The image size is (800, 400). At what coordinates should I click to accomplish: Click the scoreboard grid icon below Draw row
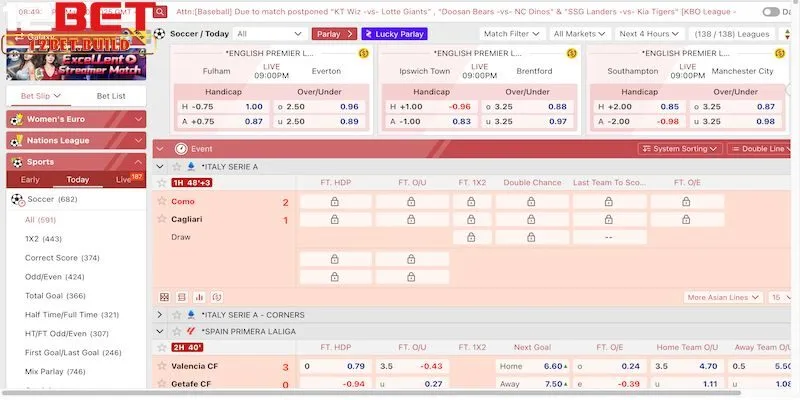165,297
